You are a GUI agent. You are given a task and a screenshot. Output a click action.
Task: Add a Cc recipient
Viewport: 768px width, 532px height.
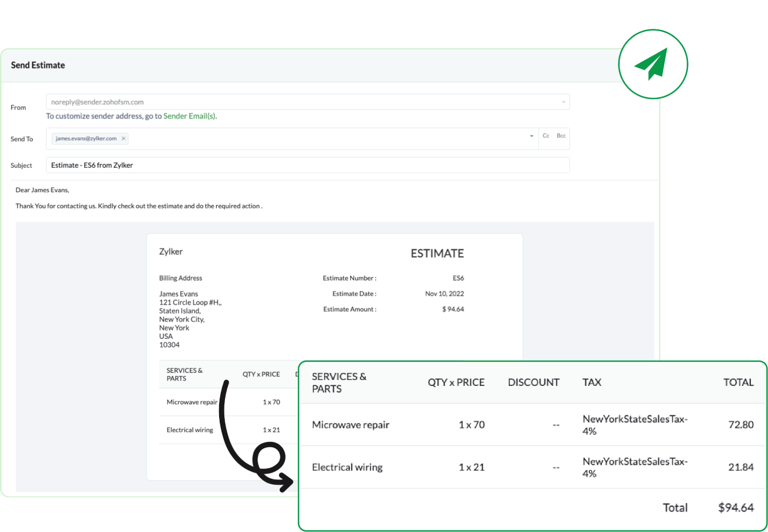point(546,136)
